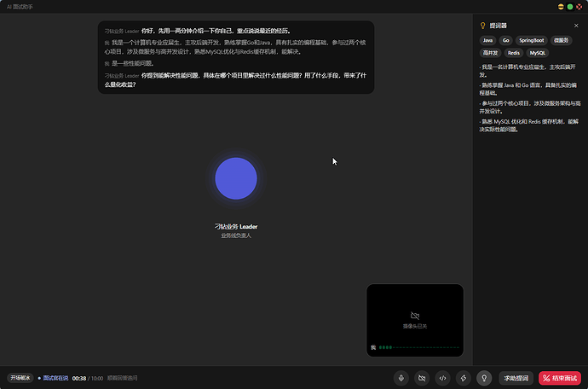The height and width of the screenshot is (389, 588).
Task: Click the interviewer's blue avatar circle
Action: pyautogui.click(x=236, y=178)
